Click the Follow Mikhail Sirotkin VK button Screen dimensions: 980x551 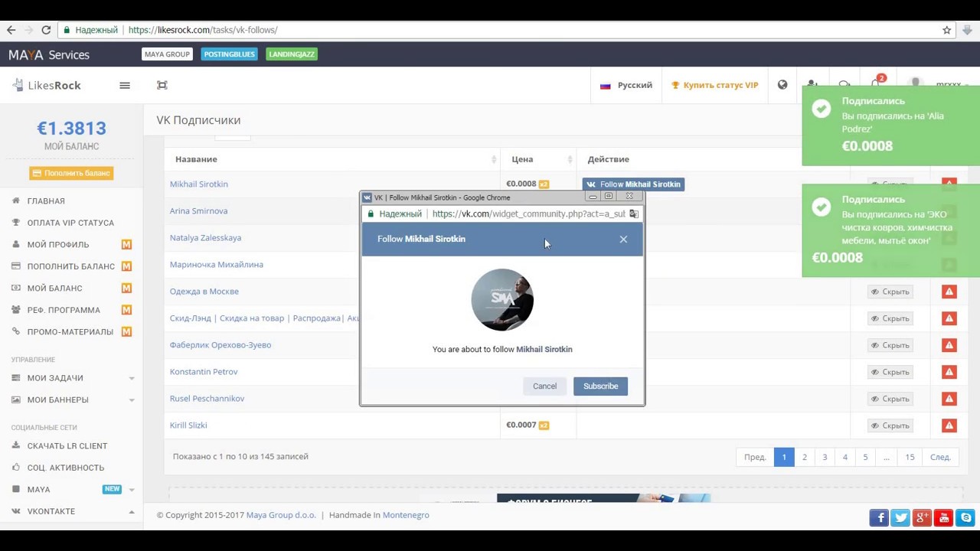(x=633, y=184)
